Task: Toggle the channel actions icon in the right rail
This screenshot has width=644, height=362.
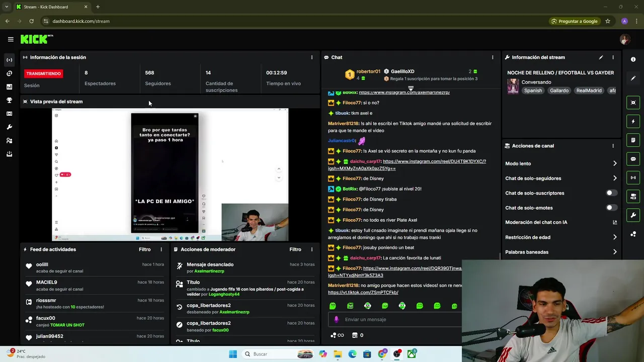Action: click(633, 197)
